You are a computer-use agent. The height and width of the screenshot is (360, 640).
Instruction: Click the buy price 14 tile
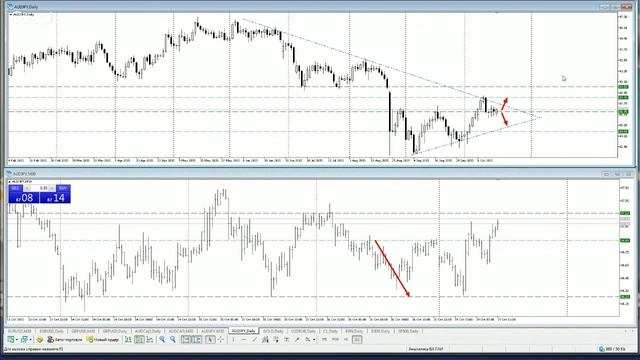55,198
